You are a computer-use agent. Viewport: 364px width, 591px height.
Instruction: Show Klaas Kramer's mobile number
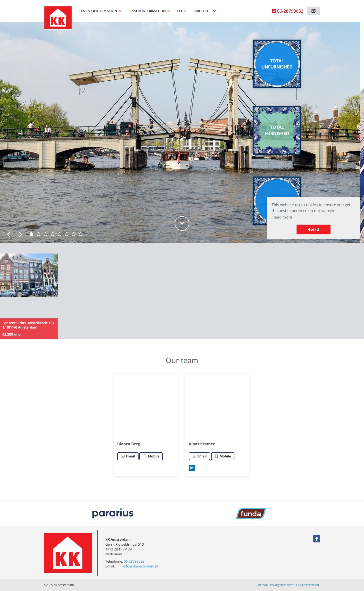tap(223, 456)
